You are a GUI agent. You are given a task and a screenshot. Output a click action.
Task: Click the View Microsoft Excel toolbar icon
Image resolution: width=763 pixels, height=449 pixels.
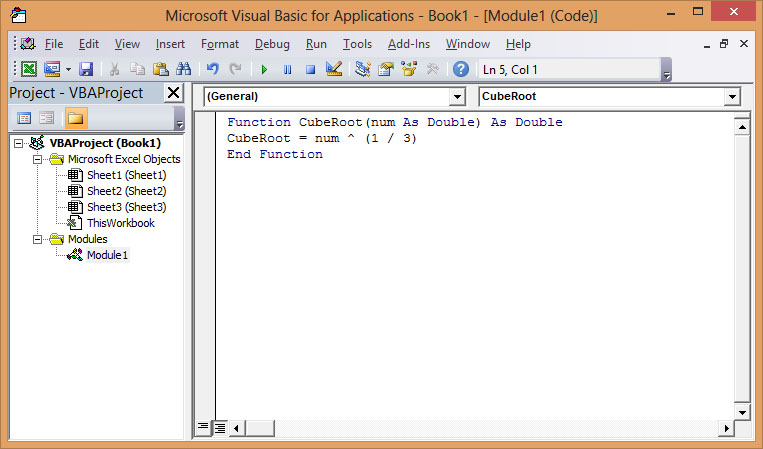[x=29, y=69]
